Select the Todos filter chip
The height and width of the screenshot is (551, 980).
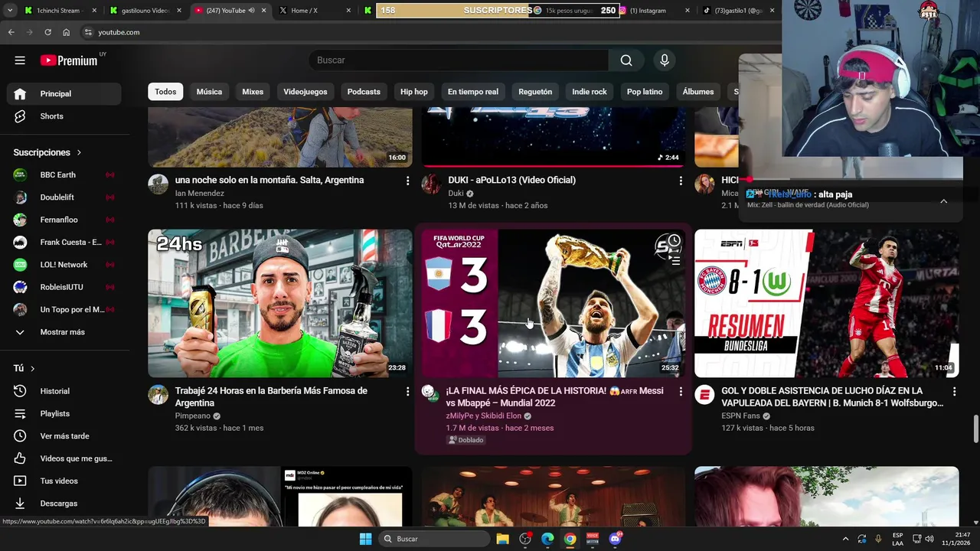[165, 92]
